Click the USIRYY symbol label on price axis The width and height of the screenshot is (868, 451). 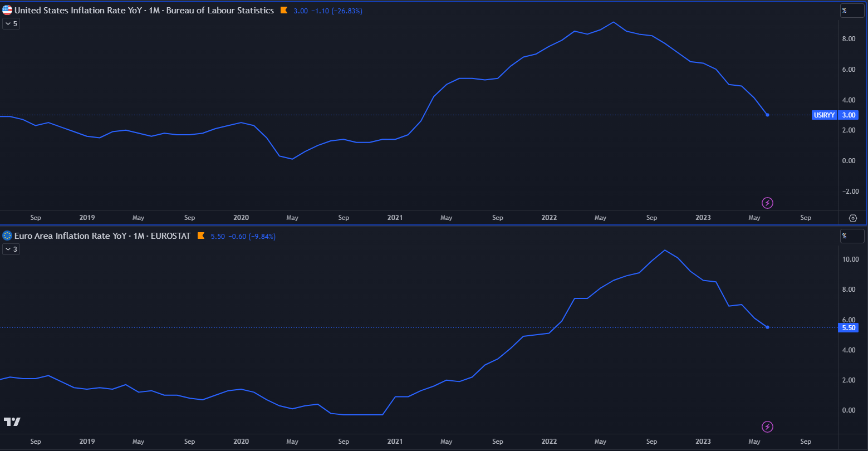(x=823, y=115)
